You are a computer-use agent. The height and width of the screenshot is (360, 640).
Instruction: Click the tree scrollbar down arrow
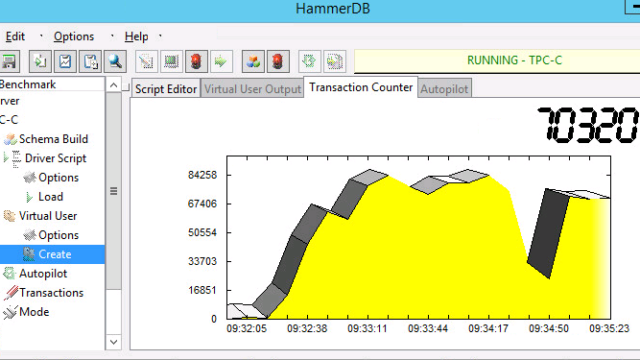click(113, 342)
